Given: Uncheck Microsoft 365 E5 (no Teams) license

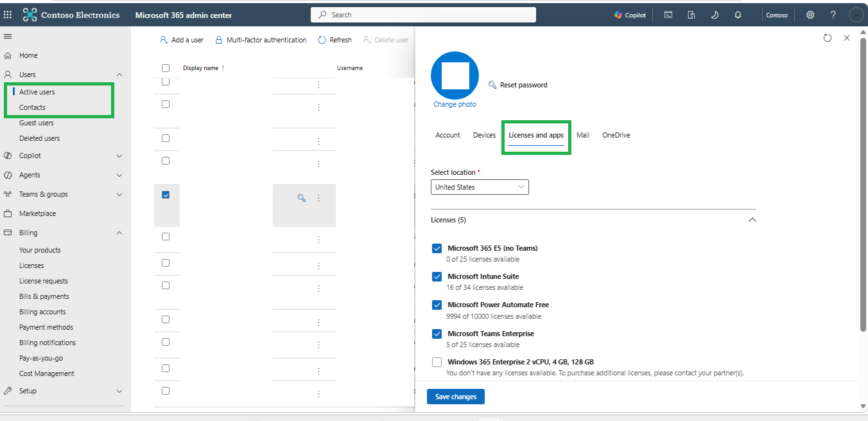Looking at the screenshot, I should pyautogui.click(x=437, y=248).
